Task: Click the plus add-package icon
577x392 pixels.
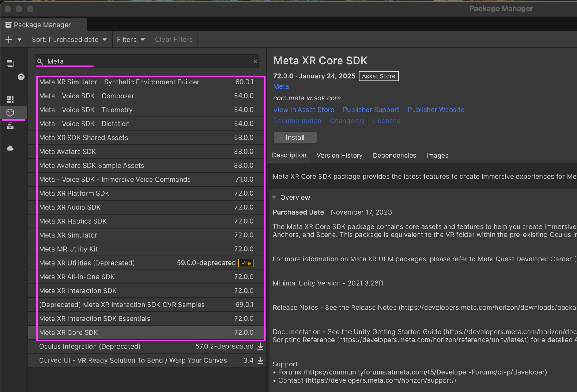Action: click(x=9, y=40)
